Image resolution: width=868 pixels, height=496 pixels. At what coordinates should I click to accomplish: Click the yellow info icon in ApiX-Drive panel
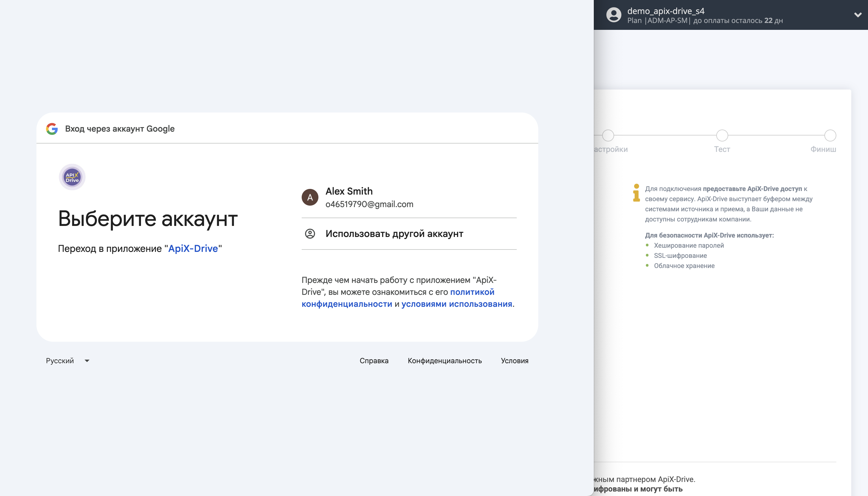(x=636, y=193)
